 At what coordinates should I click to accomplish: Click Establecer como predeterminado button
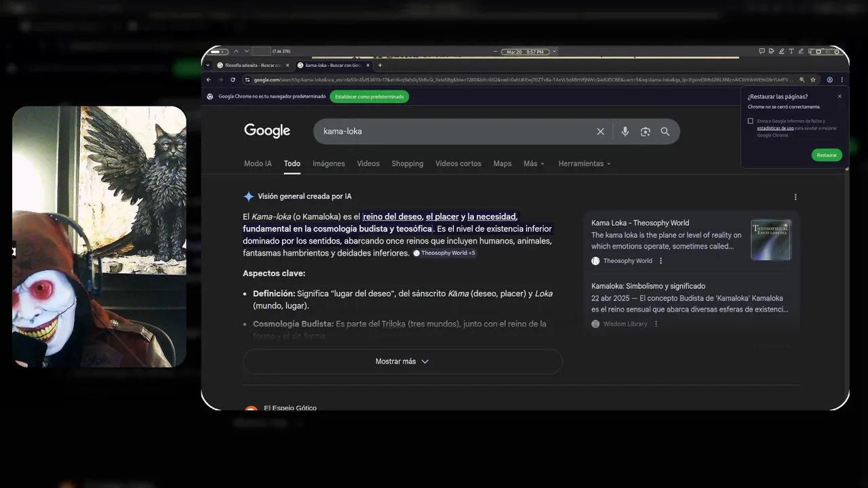tap(370, 96)
